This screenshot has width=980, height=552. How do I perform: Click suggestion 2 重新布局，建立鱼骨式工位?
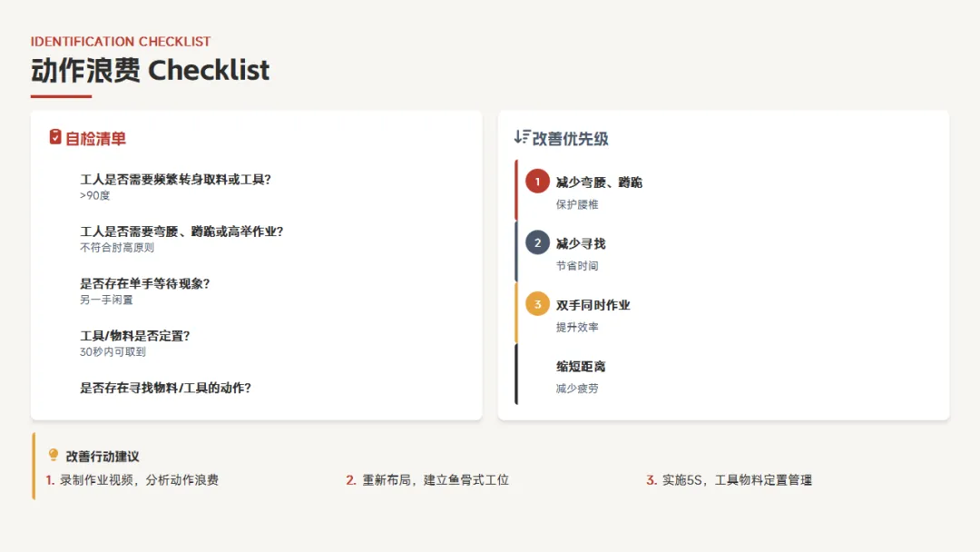pyautogui.click(x=435, y=480)
